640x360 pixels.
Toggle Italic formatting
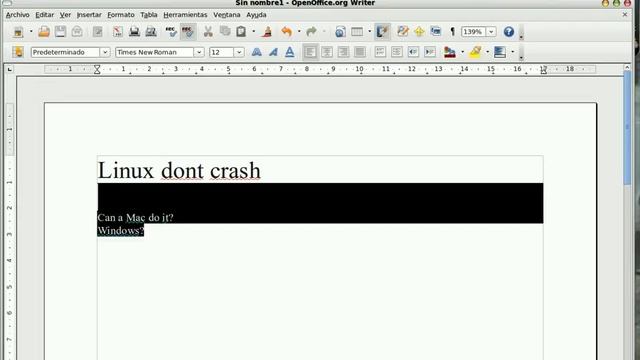click(273, 52)
